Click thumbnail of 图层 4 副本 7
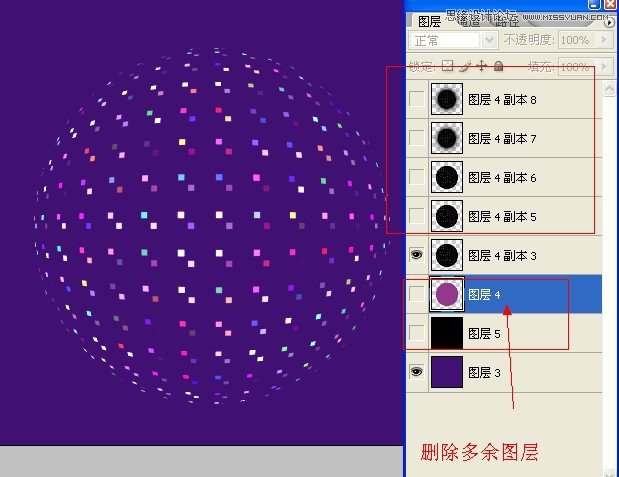Viewport: 619px width, 477px height. pyautogui.click(x=447, y=138)
